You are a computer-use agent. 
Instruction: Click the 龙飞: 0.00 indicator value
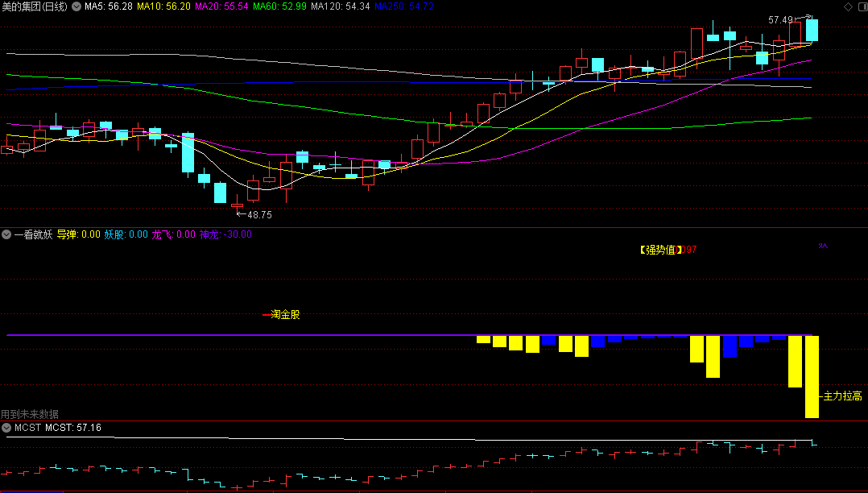[174, 234]
